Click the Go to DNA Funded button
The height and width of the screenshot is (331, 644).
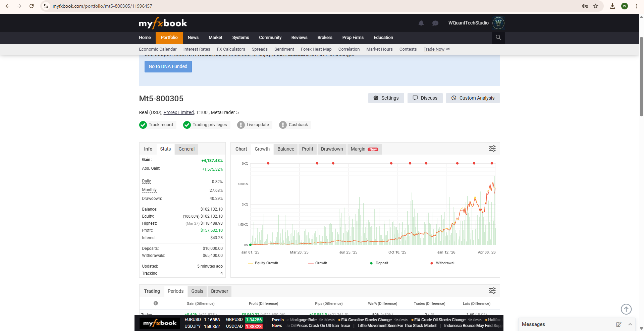coord(168,67)
